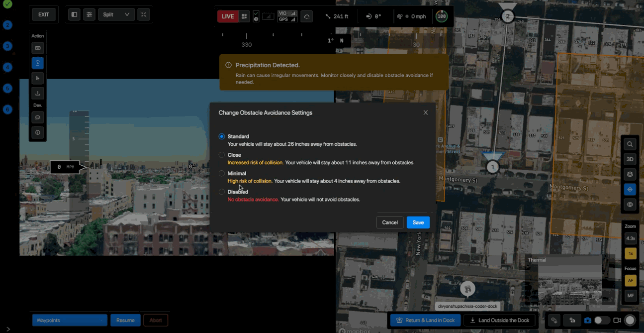Toggle the map eye visibility icon
The width and height of the screenshot is (644, 333).
click(630, 205)
